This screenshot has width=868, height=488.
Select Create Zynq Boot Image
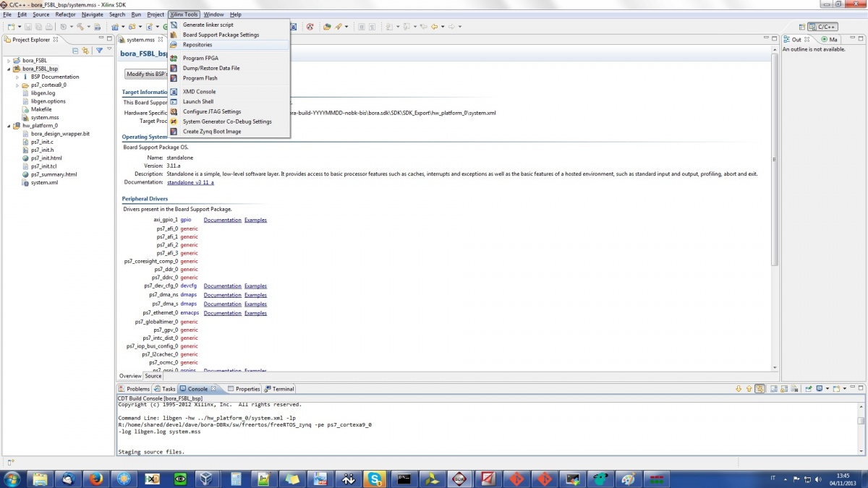(211, 132)
